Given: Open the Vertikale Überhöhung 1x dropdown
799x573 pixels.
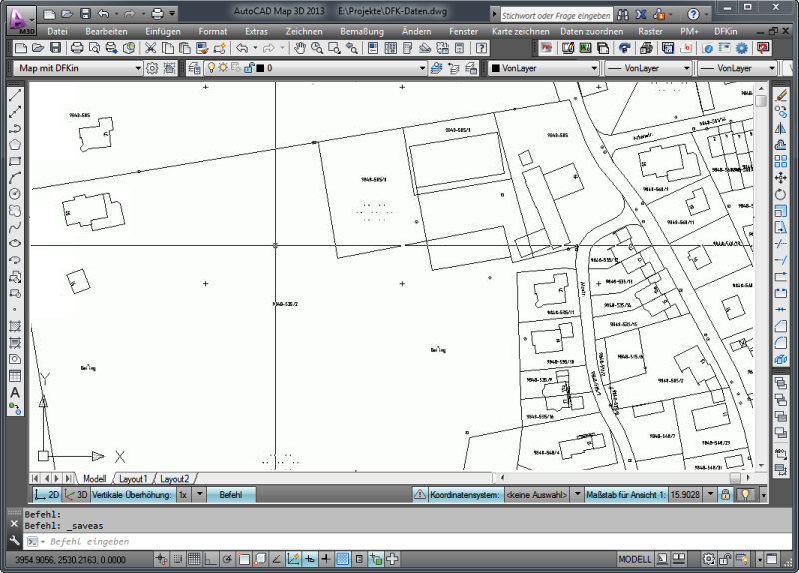Looking at the screenshot, I should [199, 494].
